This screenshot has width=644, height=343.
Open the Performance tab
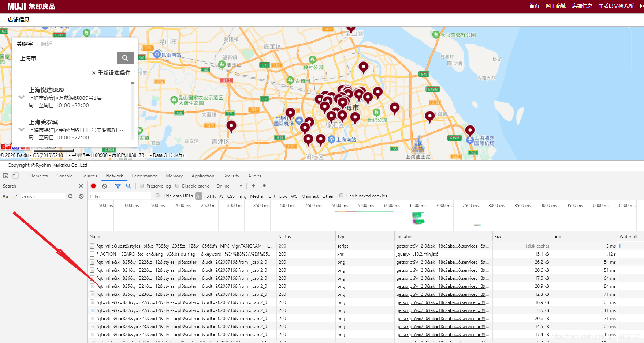[x=145, y=176]
